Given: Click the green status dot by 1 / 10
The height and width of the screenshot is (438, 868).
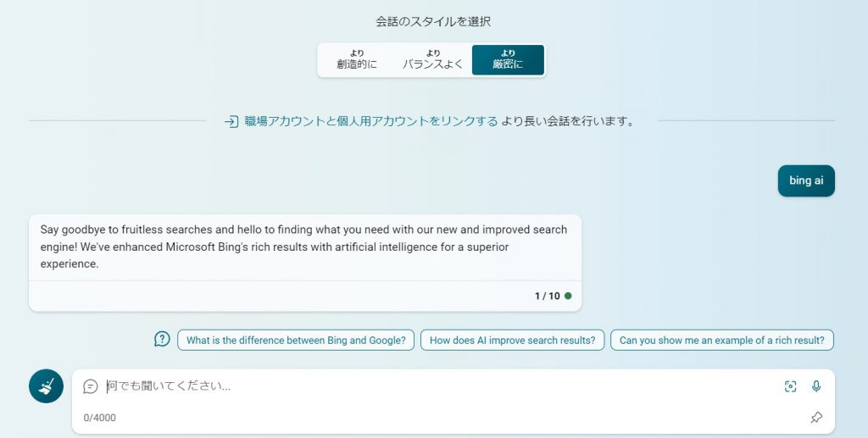Looking at the screenshot, I should click(568, 296).
